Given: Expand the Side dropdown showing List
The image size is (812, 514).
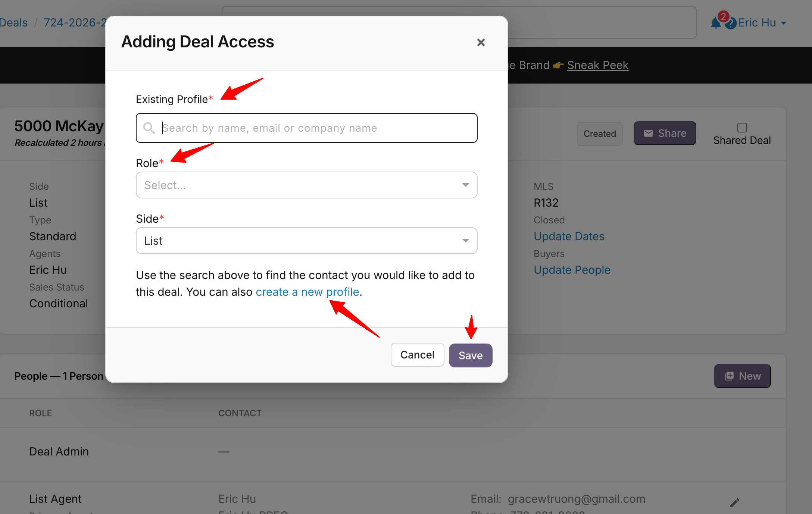Looking at the screenshot, I should pyautogui.click(x=306, y=241).
